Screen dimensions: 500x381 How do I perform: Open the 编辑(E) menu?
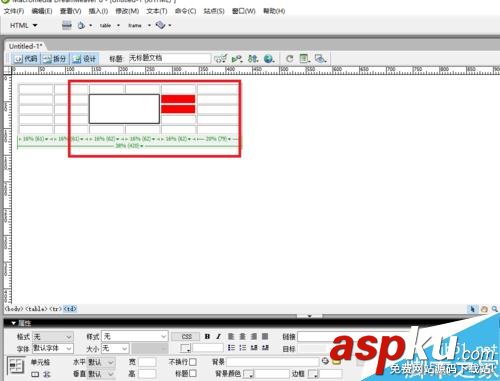tap(42, 11)
